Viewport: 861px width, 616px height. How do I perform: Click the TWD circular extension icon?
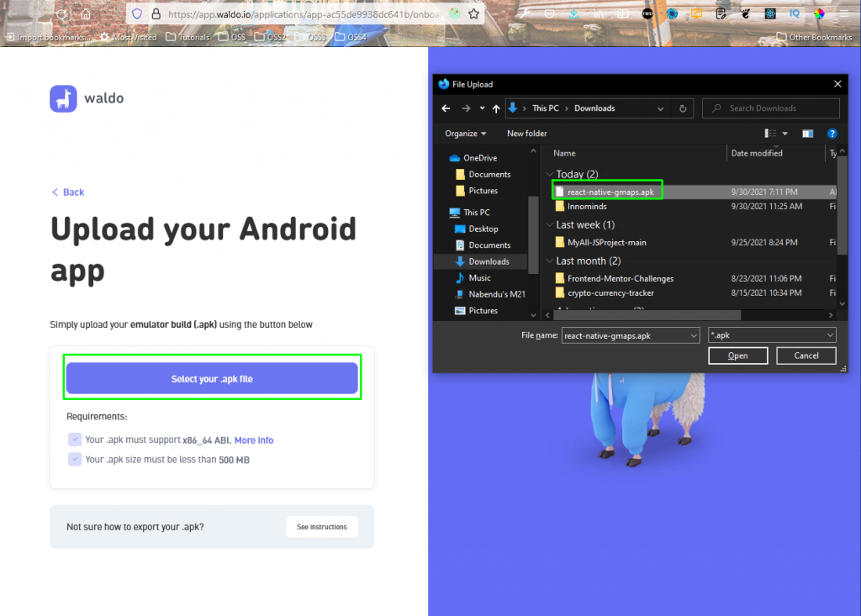(x=647, y=14)
